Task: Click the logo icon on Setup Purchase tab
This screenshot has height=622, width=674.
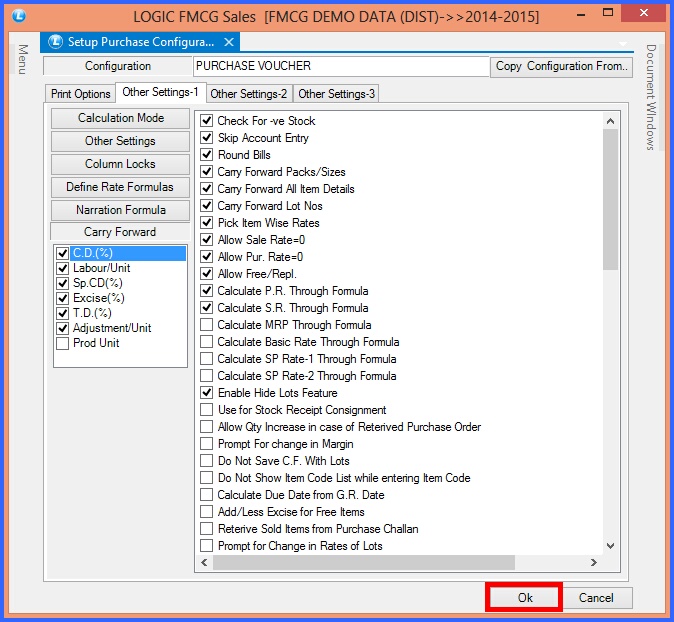Action: point(55,42)
